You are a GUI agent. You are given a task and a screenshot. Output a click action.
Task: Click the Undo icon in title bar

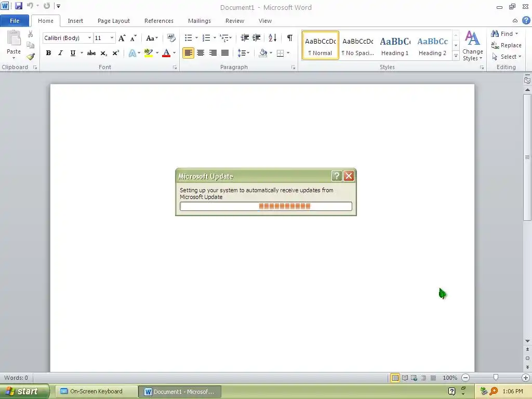pos(30,6)
